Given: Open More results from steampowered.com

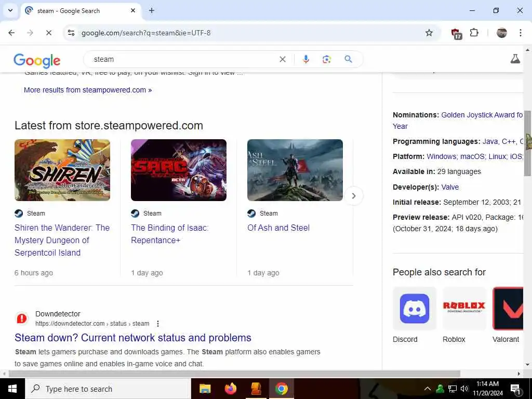Looking at the screenshot, I should [x=88, y=90].
